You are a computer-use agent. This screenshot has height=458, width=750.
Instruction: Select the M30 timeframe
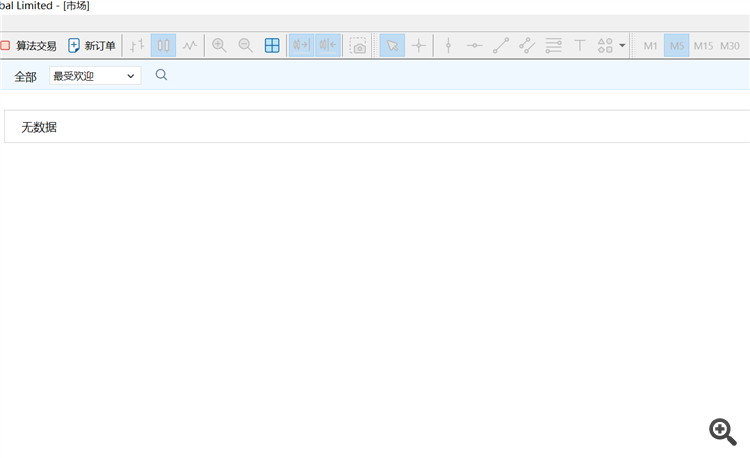tap(730, 46)
